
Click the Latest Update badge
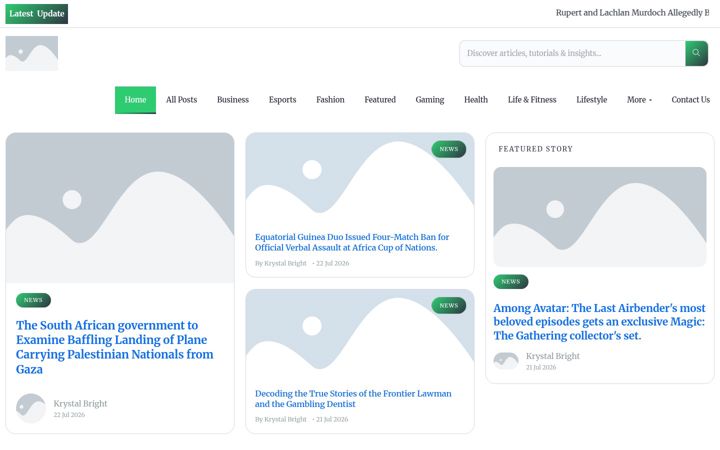(37, 14)
